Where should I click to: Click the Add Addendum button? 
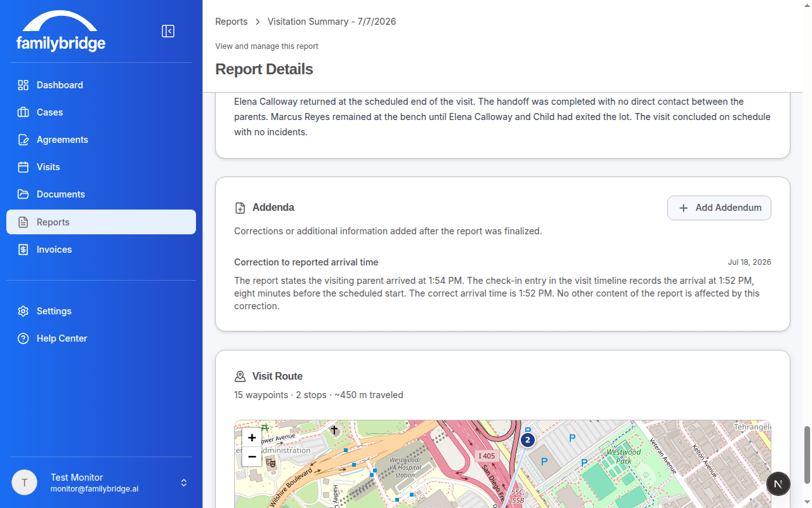(719, 208)
